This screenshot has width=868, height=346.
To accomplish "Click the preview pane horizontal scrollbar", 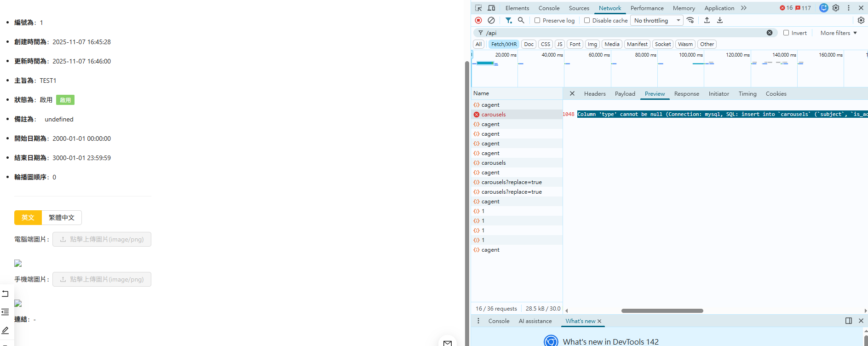I will 662,311.
